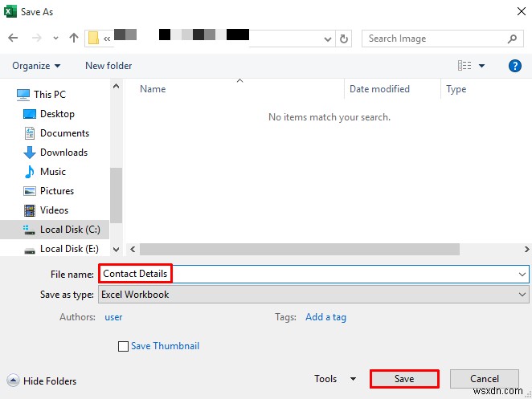This screenshot has width=532, height=399.
Task: Click the Local Disk (E:) drive icon
Action: 30,250
